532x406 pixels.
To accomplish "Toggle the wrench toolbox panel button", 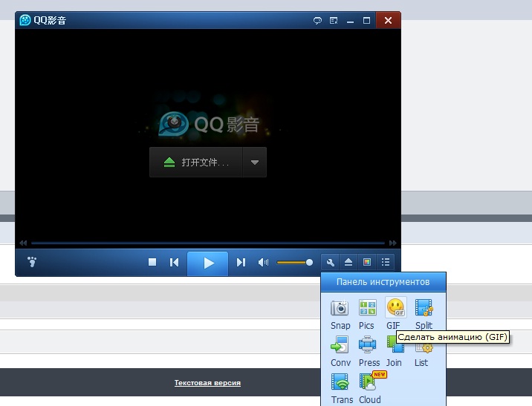I will [x=329, y=262].
